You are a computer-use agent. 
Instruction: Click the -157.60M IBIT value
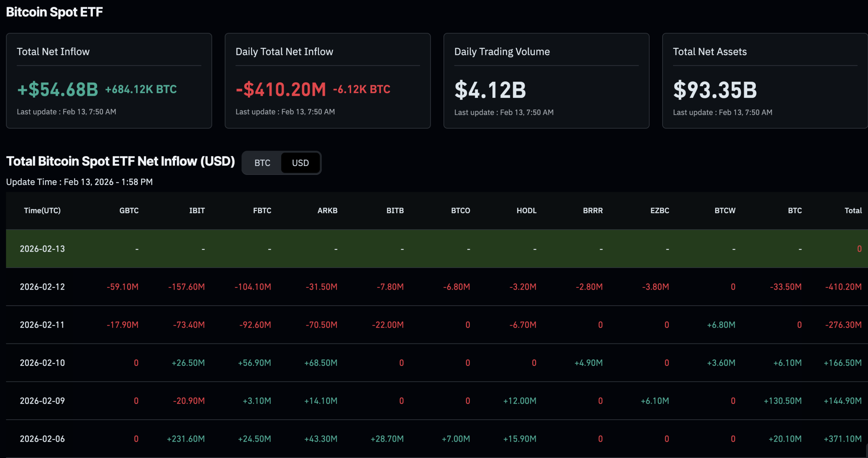[186, 287]
